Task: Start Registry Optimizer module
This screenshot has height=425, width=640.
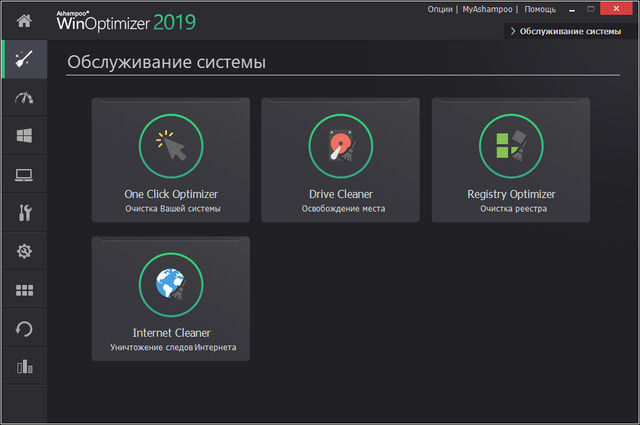Action: 511,159
